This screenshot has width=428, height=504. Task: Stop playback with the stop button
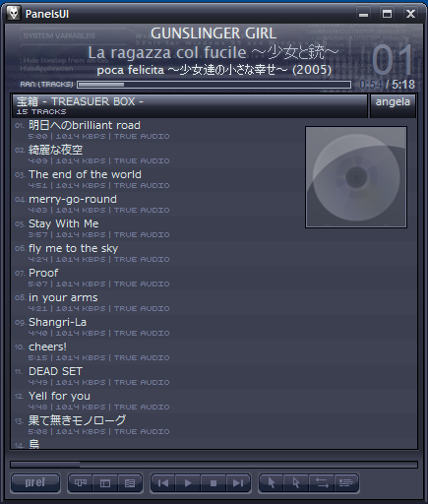[214, 483]
